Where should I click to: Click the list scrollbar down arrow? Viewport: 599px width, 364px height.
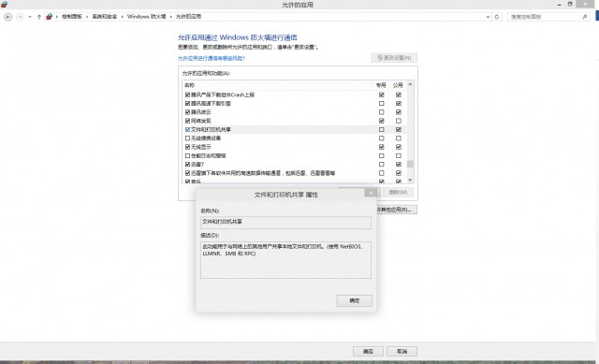point(410,180)
